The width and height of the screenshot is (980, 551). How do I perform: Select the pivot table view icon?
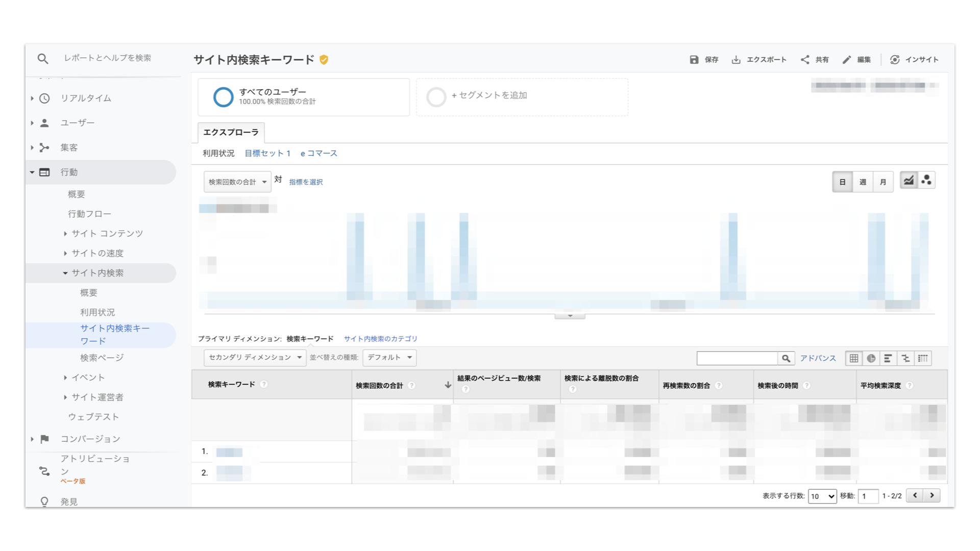(923, 359)
